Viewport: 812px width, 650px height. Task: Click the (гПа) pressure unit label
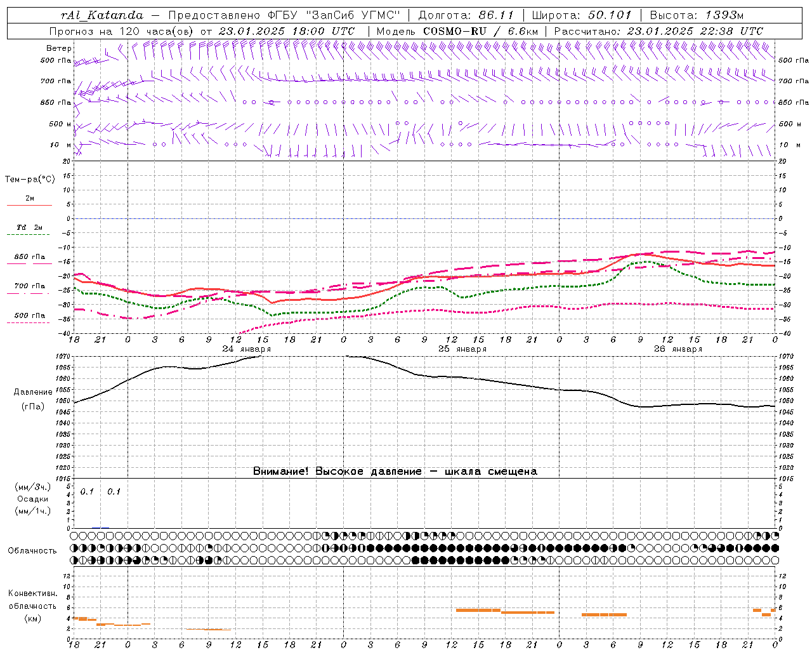(x=33, y=407)
